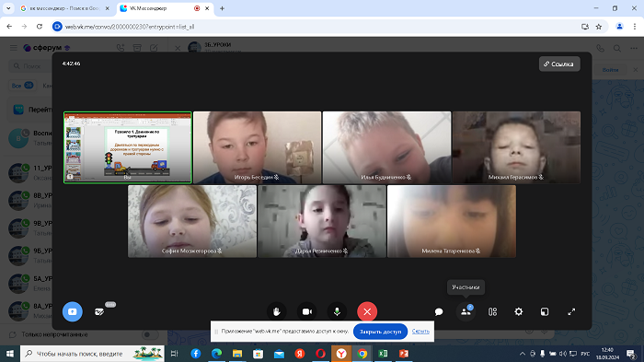Click the Закрыть доступ button
This screenshot has height=362, width=644.
[380, 332]
